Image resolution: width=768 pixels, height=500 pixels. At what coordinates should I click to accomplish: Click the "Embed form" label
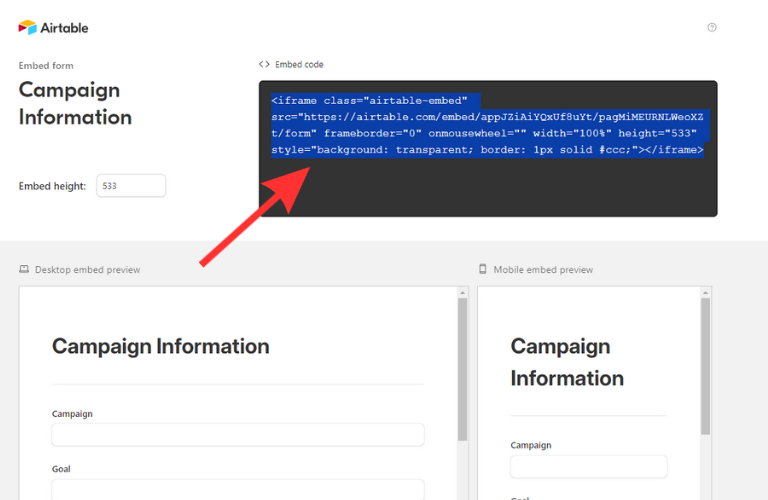(x=46, y=66)
